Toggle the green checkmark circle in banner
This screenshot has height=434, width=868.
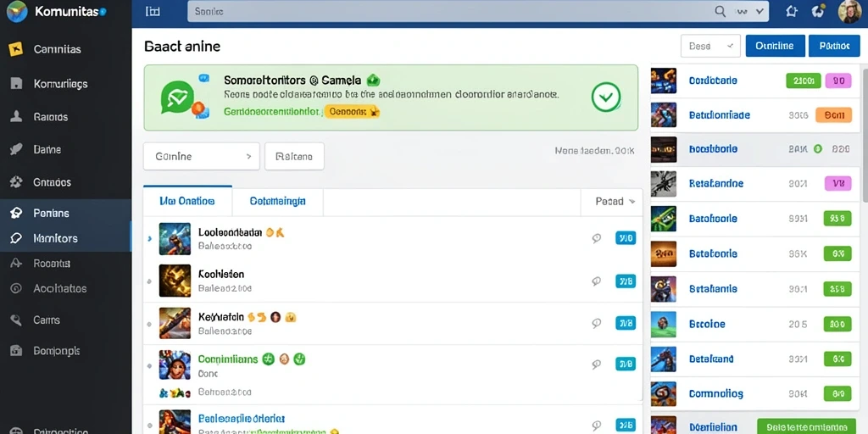[x=606, y=97]
